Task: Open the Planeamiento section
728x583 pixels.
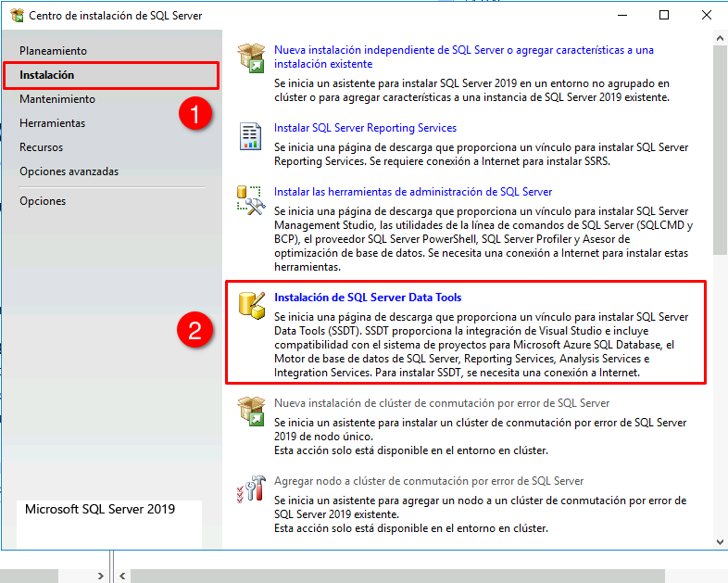Action: click(53, 51)
